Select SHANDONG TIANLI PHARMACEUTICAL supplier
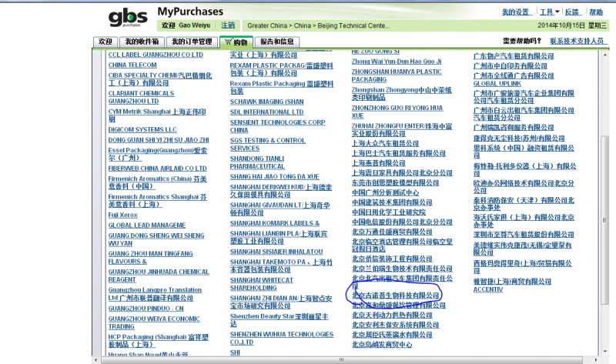This screenshot has width=616, height=364. 257,162
